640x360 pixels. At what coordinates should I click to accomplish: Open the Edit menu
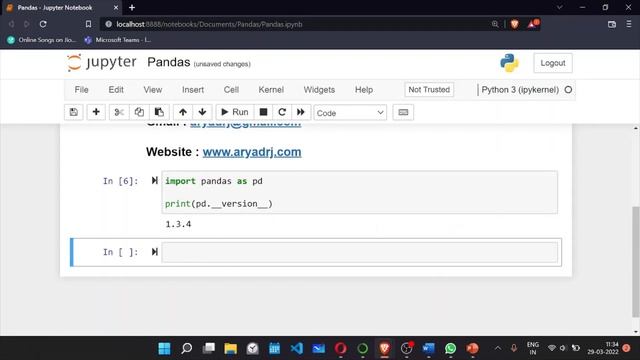pos(116,90)
